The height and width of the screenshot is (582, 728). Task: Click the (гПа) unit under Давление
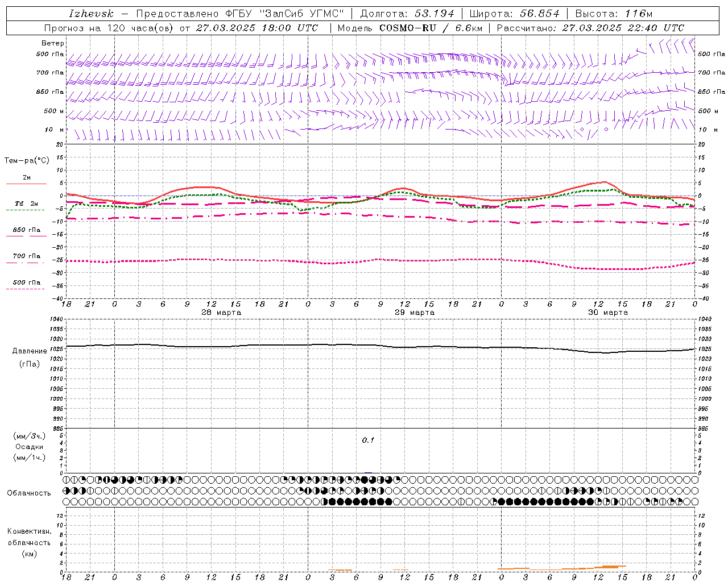click(30, 364)
